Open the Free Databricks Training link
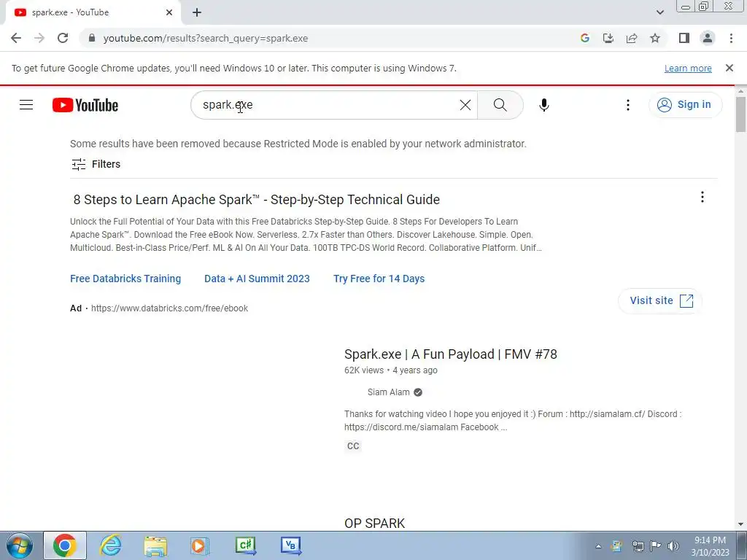The image size is (747, 560). coord(125,279)
